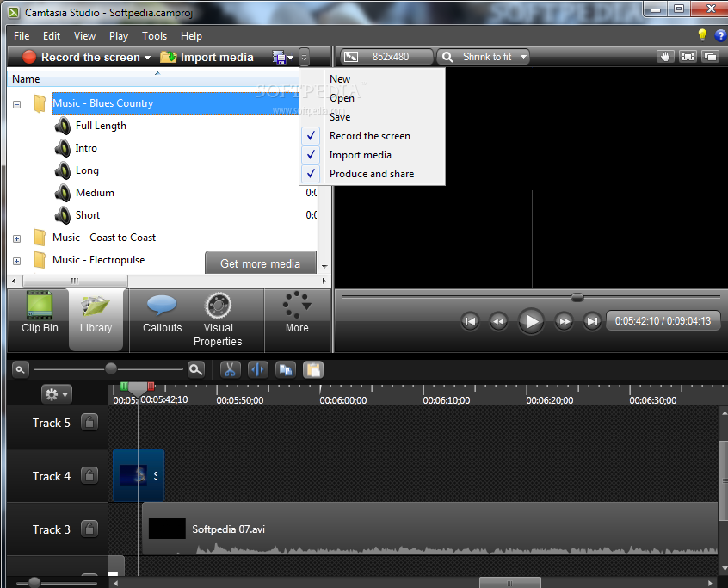
Task: Expand the Music - Coast to Coast folder
Action: coord(16,238)
